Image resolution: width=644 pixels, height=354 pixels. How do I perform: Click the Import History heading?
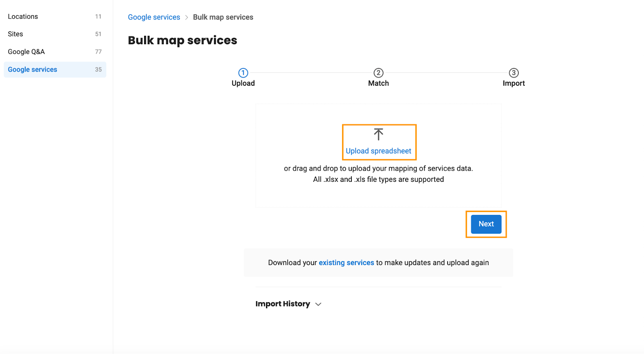(283, 304)
